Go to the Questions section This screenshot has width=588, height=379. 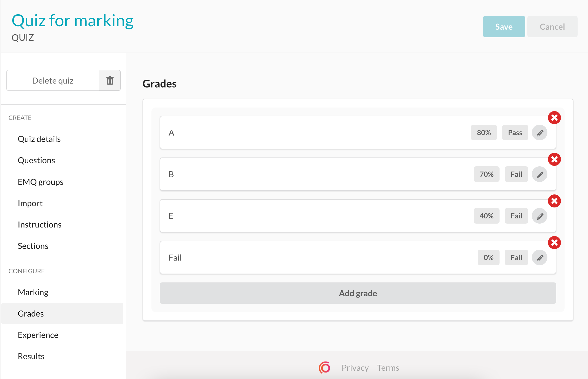click(36, 160)
